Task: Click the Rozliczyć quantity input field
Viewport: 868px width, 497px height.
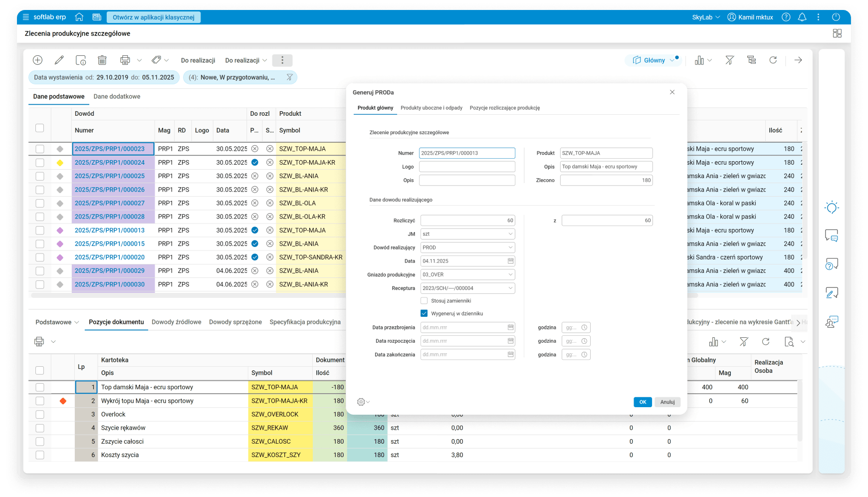Action: (x=467, y=221)
